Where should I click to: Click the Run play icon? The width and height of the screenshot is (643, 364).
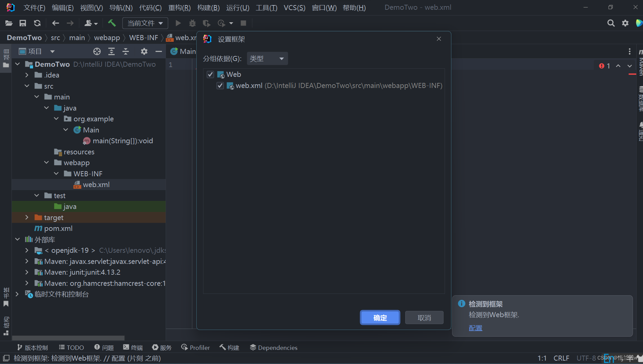[x=178, y=23]
